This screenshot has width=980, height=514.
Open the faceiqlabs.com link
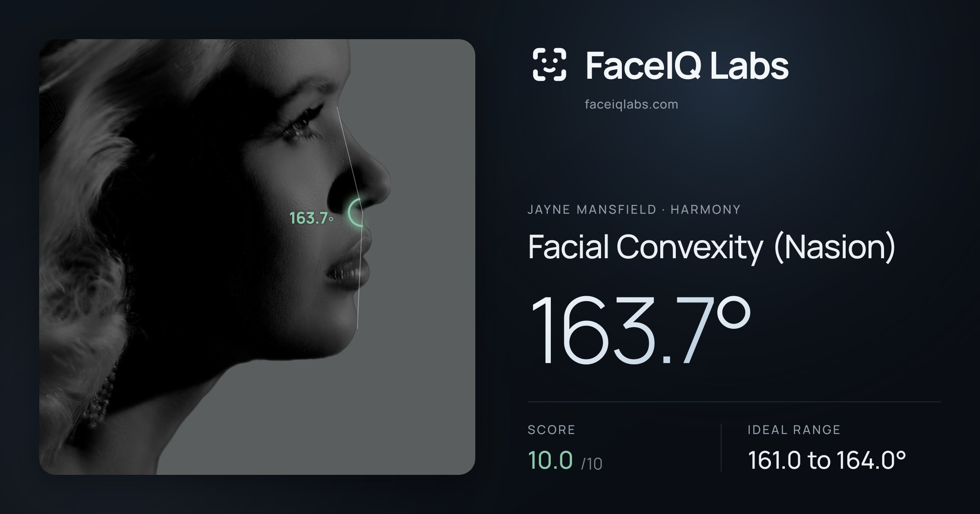tap(631, 104)
